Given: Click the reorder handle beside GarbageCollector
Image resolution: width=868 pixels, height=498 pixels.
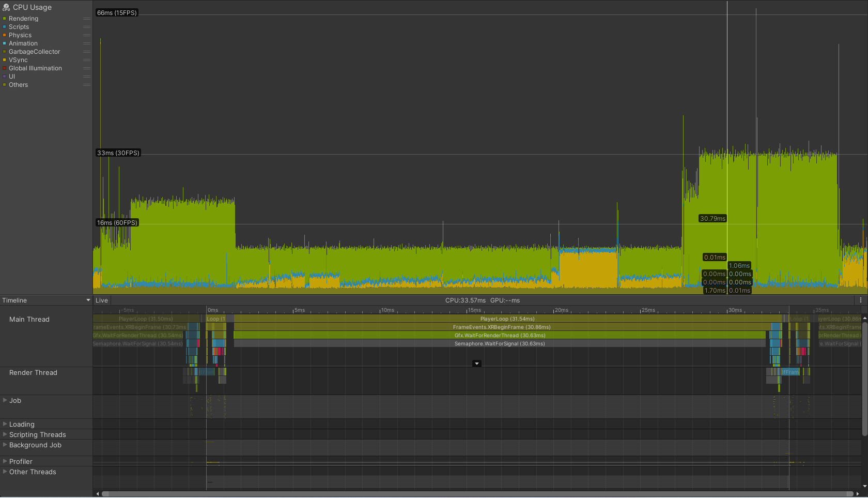Looking at the screenshot, I should pos(87,52).
